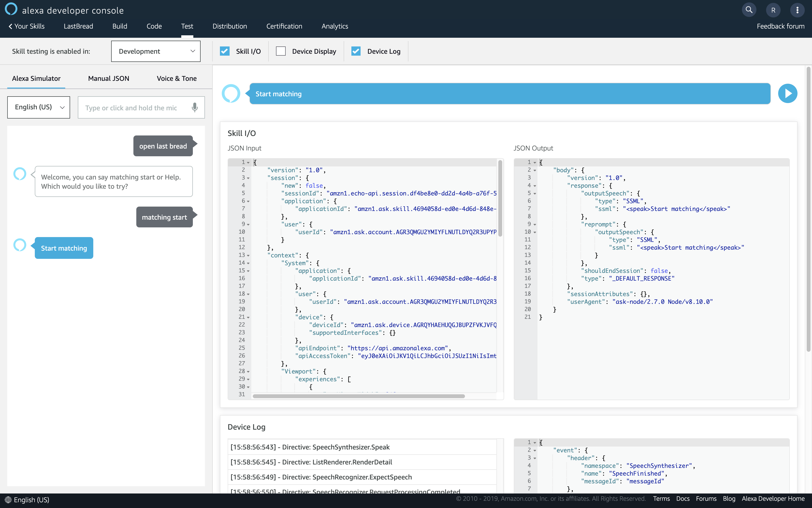Select the Alexa Simulator tab
812x508 pixels.
click(36, 78)
